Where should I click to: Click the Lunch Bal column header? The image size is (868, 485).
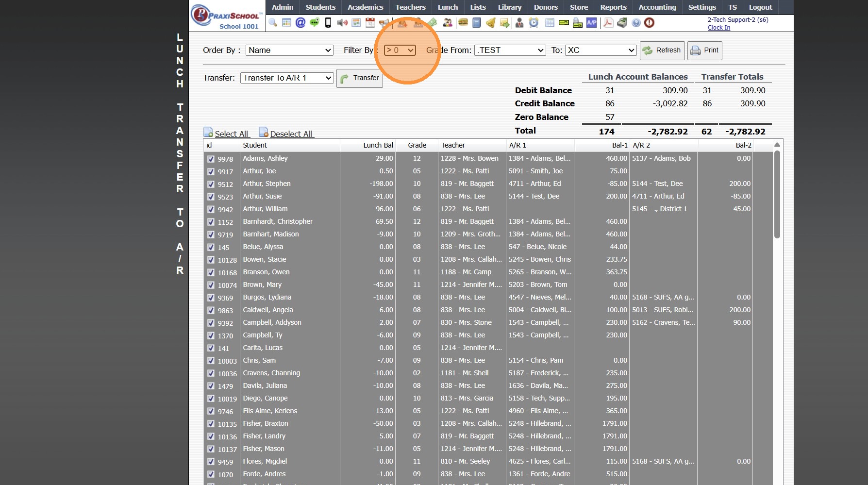click(x=367, y=145)
